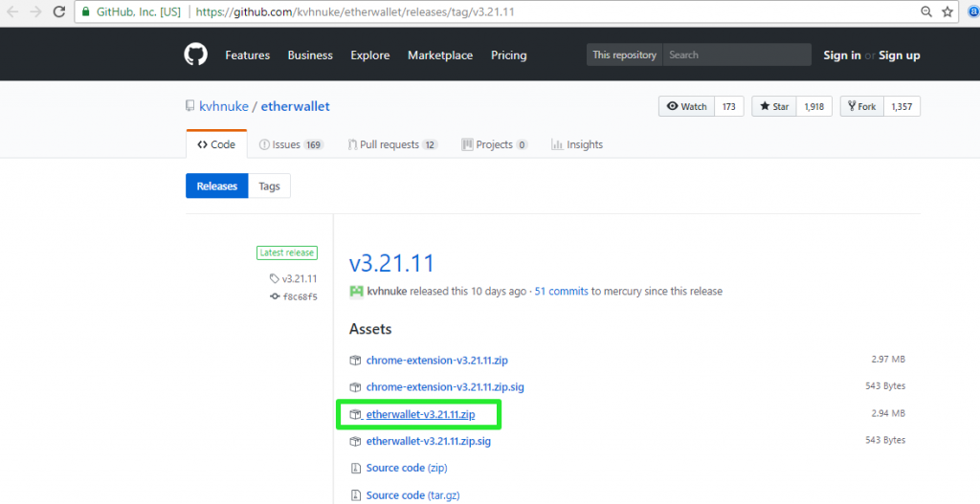The width and height of the screenshot is (980, 504).
Task: Click kvhnuke author name in release info
Action: click(387, 291)
